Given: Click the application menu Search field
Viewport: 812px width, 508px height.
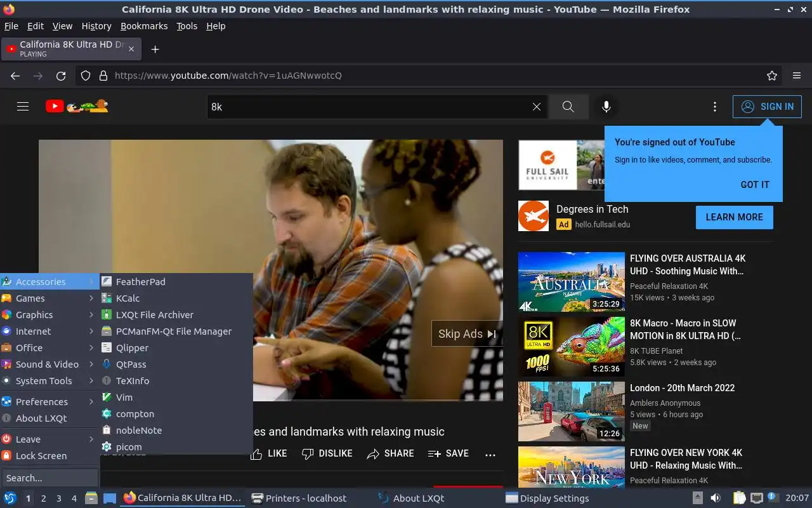Looking at the screenshot, I should [x=49, y=478].
